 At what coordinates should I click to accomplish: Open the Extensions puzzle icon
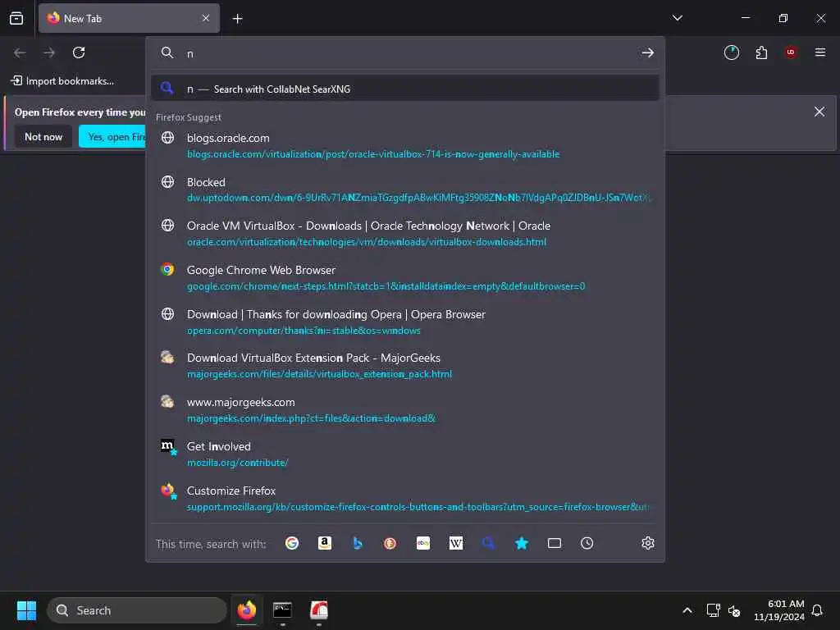(x=761, y=52)
